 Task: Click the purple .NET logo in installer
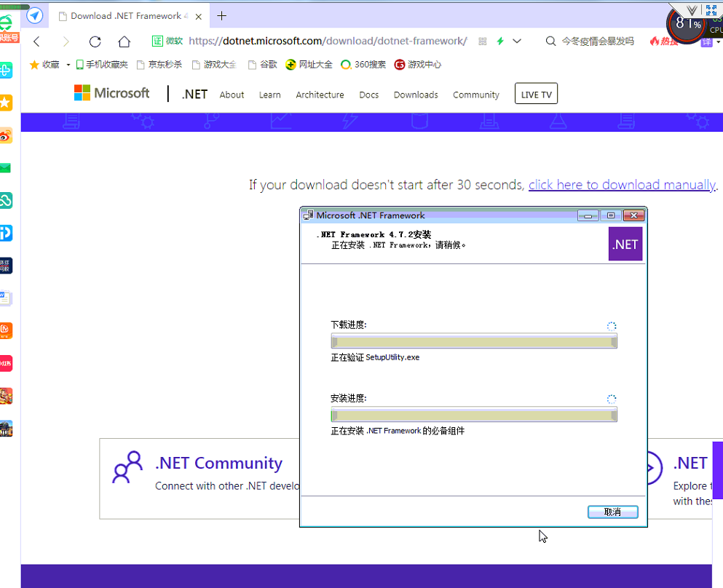click(x=625, y=245)
